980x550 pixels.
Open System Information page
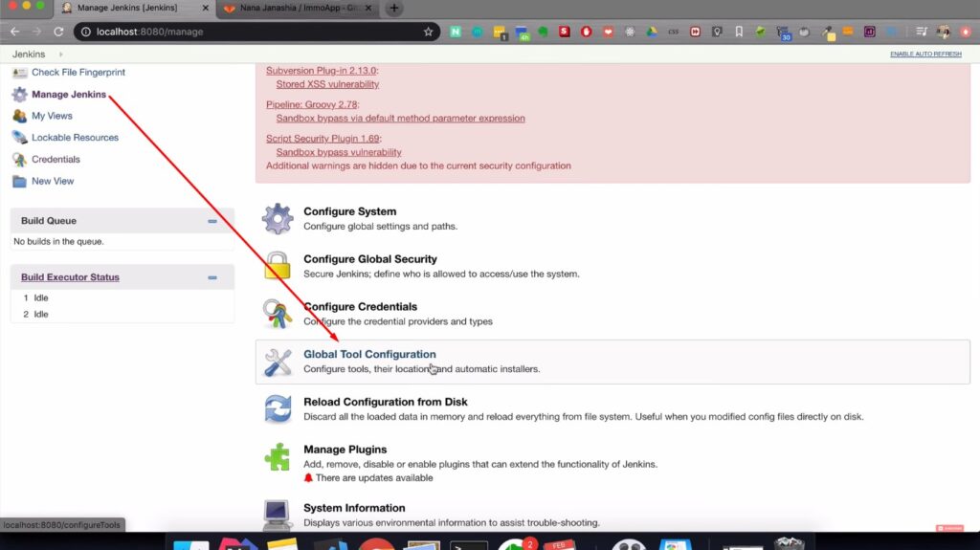coord(354,508)
